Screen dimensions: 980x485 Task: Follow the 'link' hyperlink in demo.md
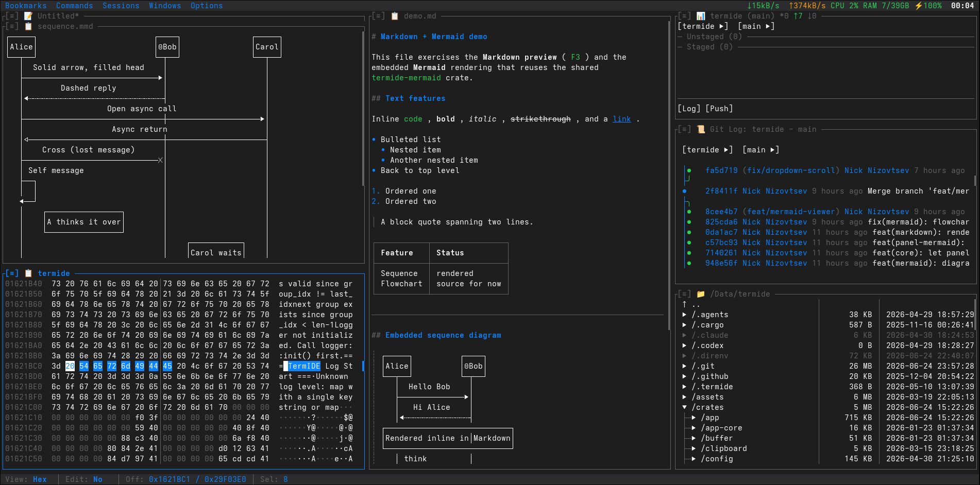point(622,119)
